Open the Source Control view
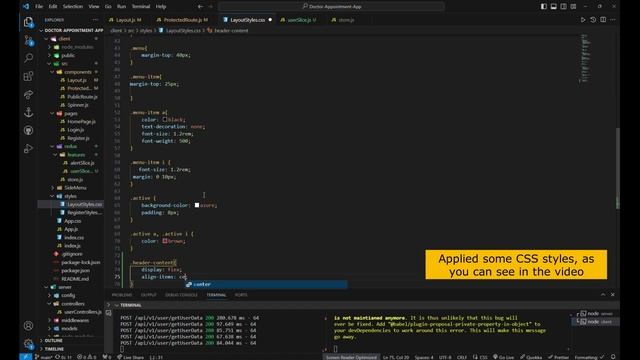 pyautogui.click(x=29, y=40)
